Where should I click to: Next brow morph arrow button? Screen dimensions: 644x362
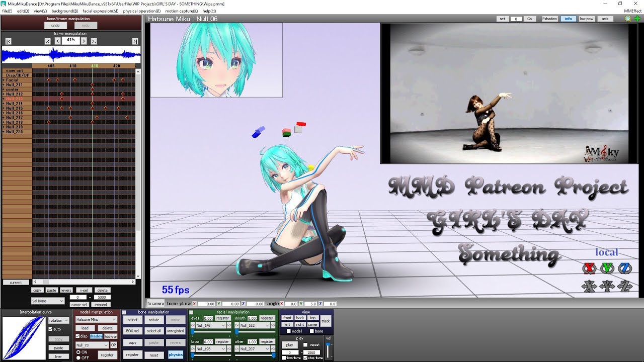pyautogui.click(x=229, y=348)
